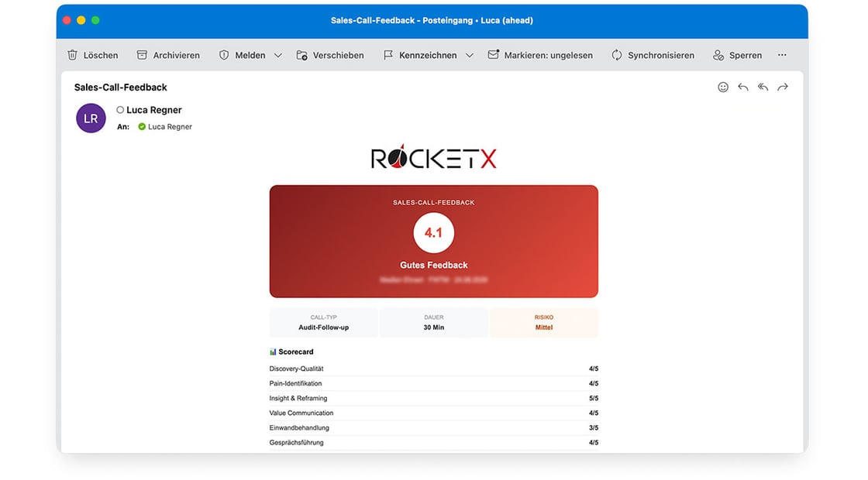The image size is (868, 480).
Task: Click the 4.1 score circle
Action: point(433,233)
